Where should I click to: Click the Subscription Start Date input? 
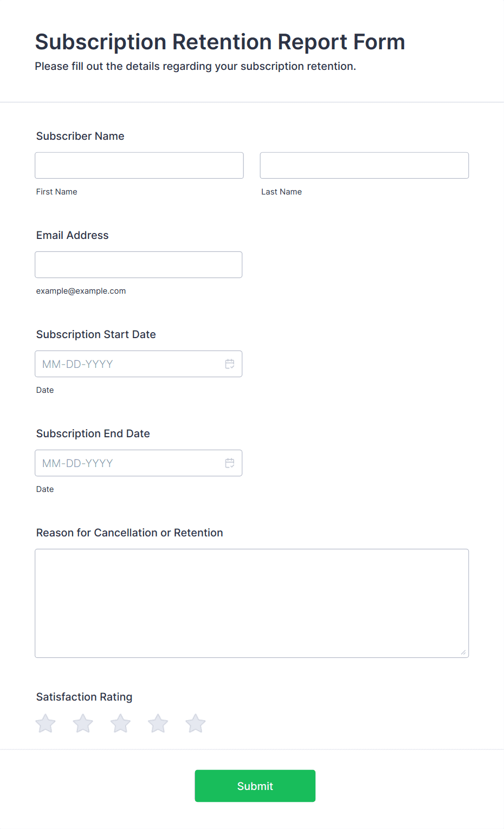(139, 364)
